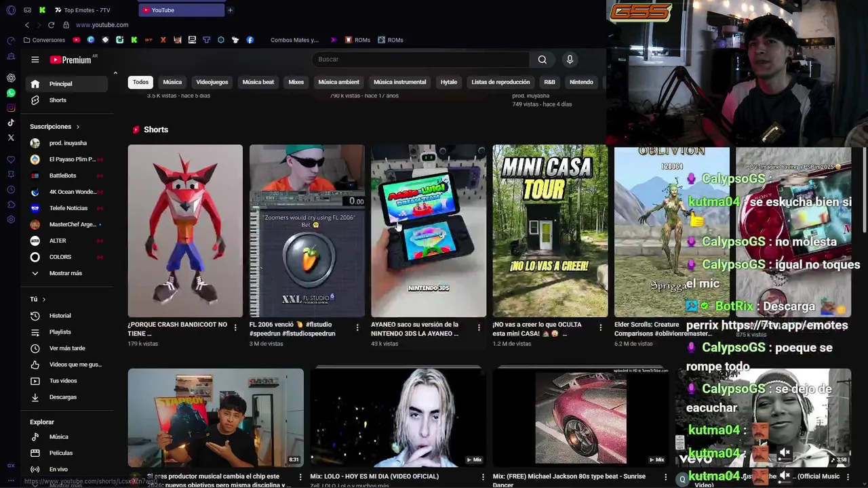This screenshot has height=488, width=868.
Task: Open BattleBots subscription channel
Action: coord(66,176)
